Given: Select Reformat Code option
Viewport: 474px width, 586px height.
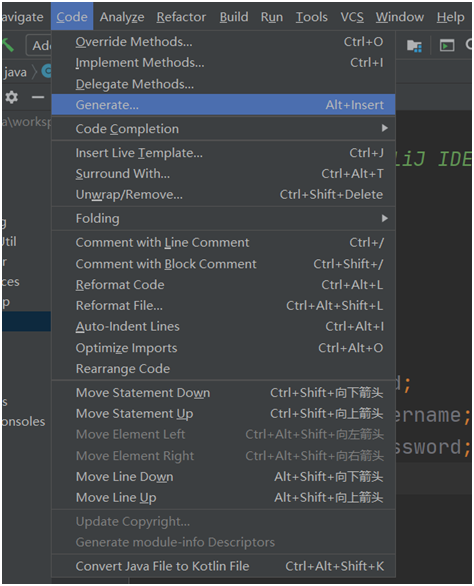Looking at the screenshot, I should 223,285.
